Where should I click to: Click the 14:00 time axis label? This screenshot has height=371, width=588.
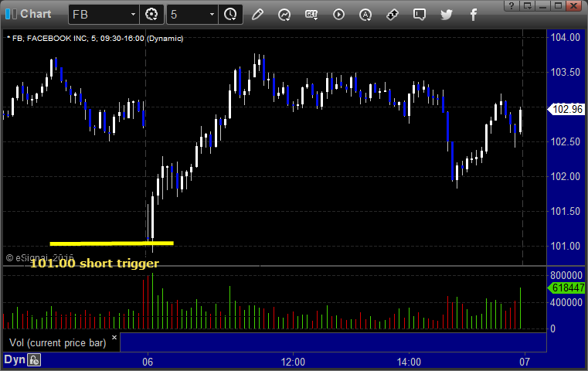point(409,362)
